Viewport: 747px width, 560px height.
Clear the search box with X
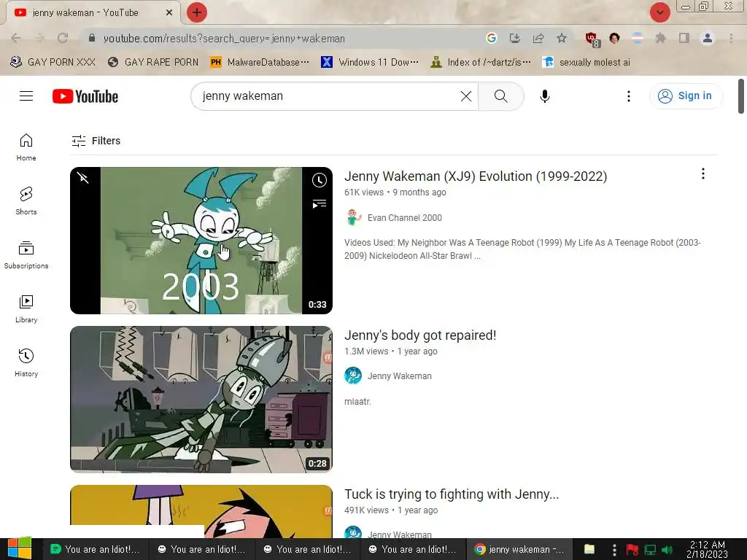[x=466, y=96]
